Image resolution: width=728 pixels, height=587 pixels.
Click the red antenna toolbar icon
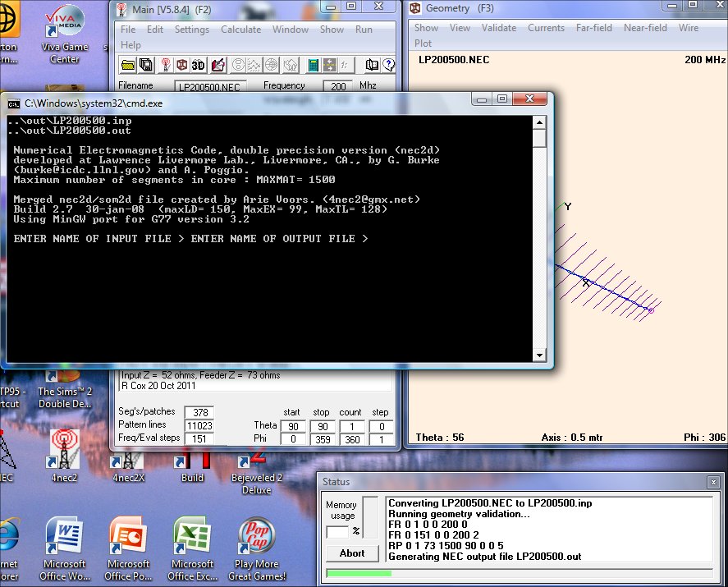pos(163,65)
